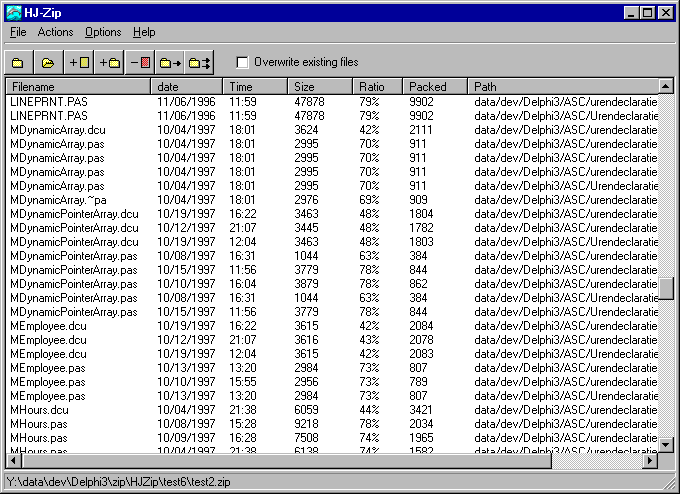Open the Options menu

pyautogui.click(x=103, y=32)
